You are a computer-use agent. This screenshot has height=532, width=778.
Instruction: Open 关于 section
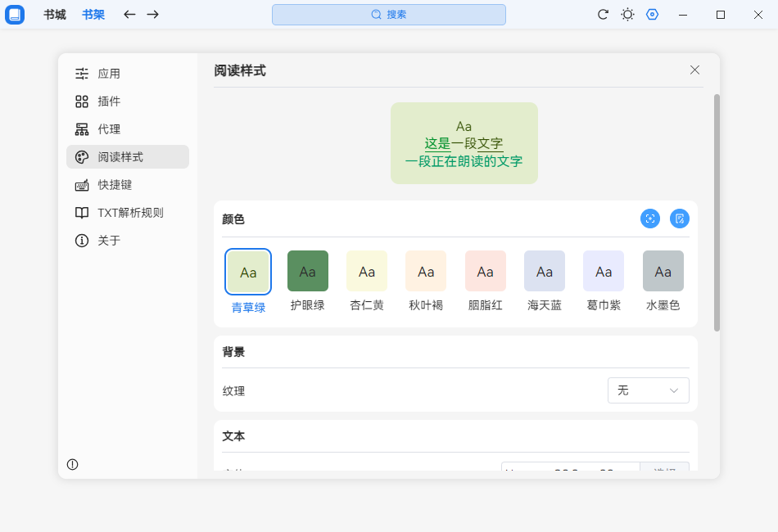(128, 241)
